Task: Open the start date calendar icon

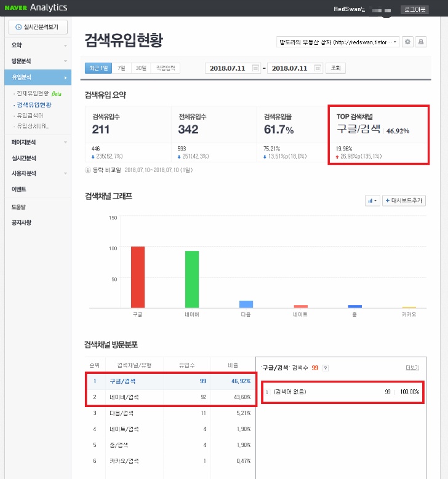Action: click(x=255, y=68)
